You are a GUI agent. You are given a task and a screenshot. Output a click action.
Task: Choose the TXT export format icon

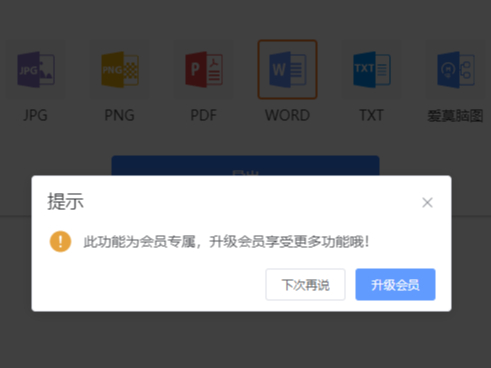point(372,69)
